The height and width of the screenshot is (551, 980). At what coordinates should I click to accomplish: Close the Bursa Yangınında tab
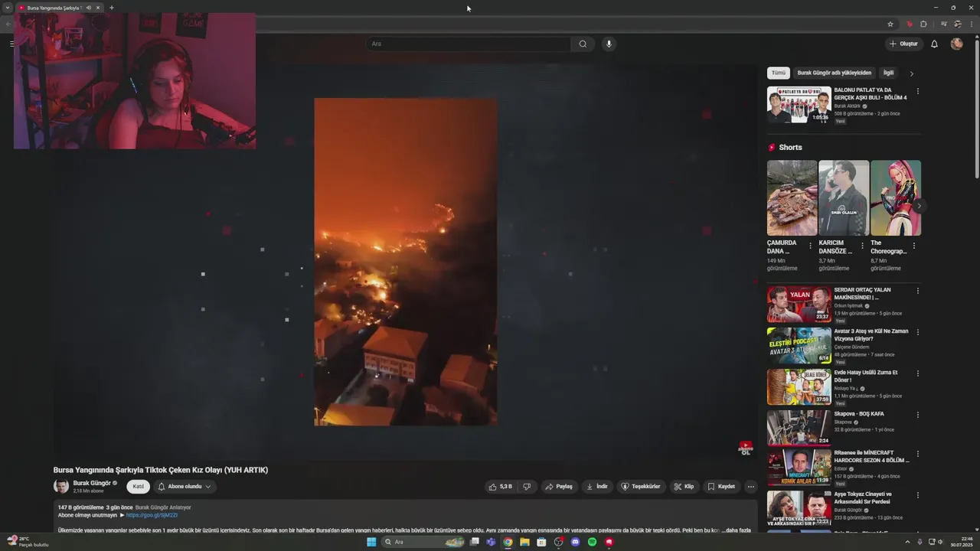click(x=98, y=8)
